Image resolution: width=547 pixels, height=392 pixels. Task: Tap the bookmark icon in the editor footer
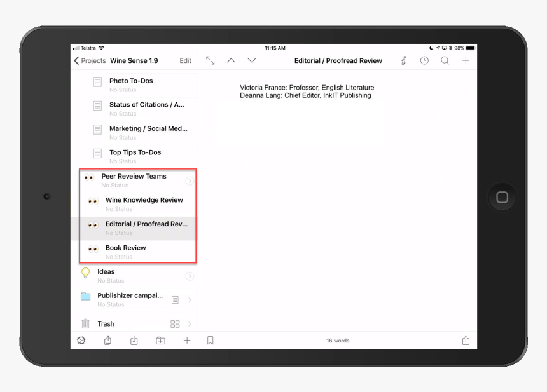click(211, 341)
